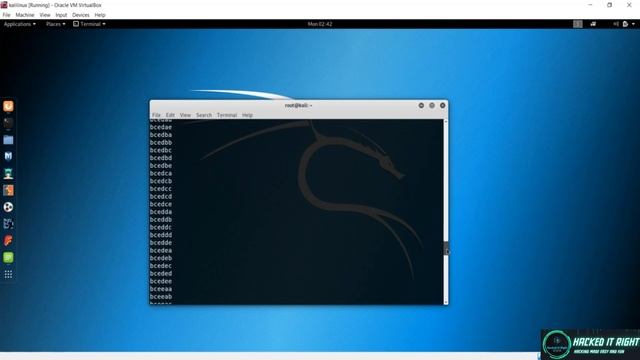Open Armitage from the dock
The height and width of the screenshot is (360, 640).
[8, 173]
